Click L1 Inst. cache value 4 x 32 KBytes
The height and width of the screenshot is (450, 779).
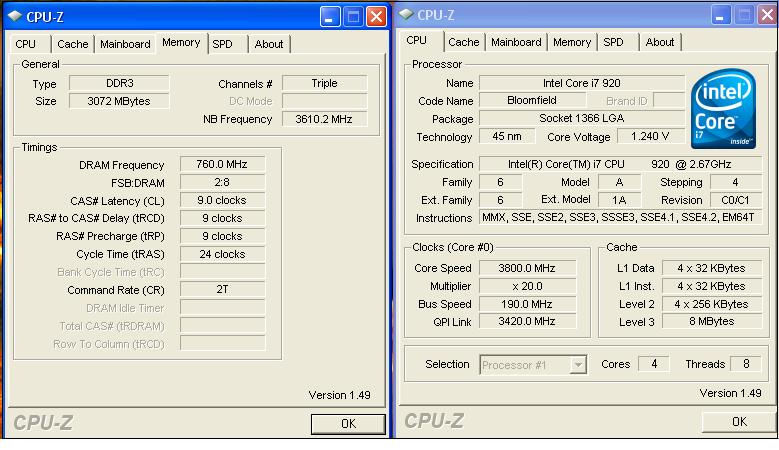pyautogui.click(x=711, y=286)
